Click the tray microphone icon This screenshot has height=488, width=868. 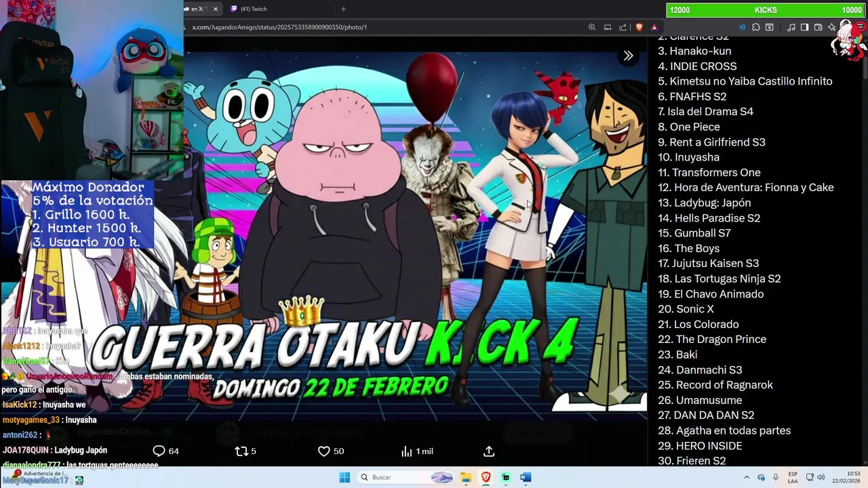pyautogui.click(x=775, y=477)
